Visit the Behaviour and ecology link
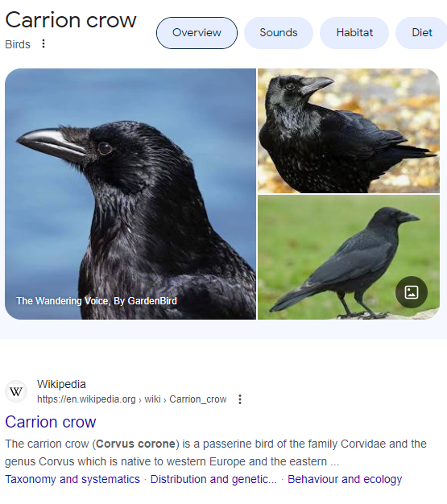Screen dimensions: 447x504 click(345, 479)
